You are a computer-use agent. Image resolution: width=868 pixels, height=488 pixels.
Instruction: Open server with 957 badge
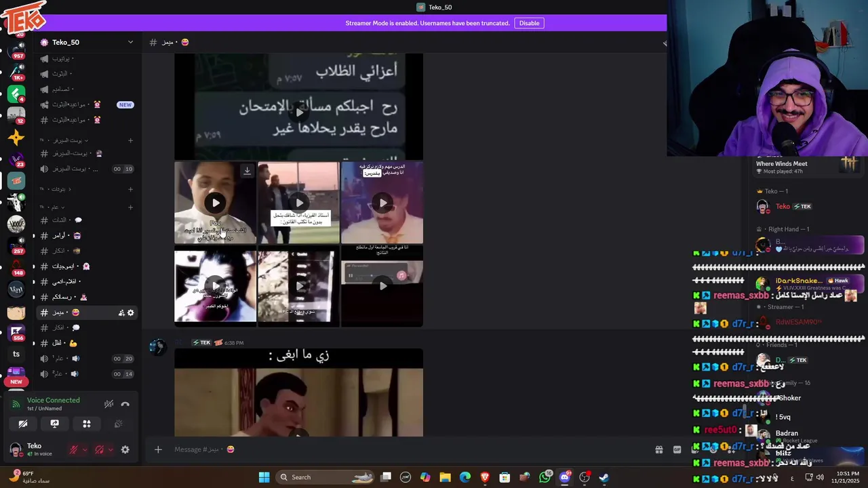pos(16,52)
